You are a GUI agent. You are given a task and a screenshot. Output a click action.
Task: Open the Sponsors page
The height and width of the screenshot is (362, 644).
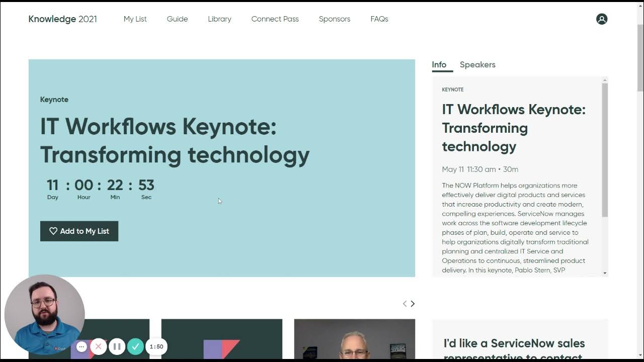point(335,19)
